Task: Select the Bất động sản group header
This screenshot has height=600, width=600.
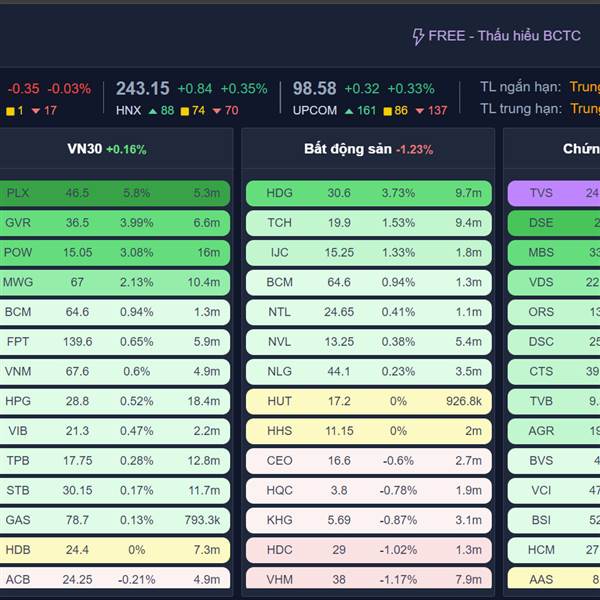Action: tap(368, 149)
